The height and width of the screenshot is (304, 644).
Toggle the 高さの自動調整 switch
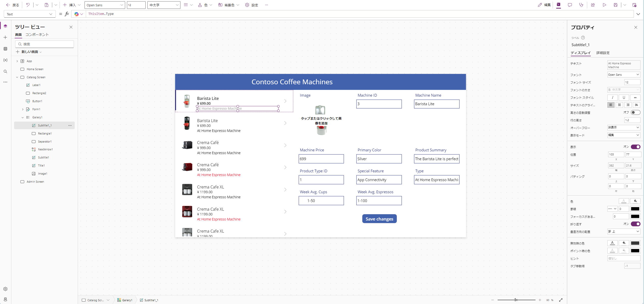click(635, 113)
